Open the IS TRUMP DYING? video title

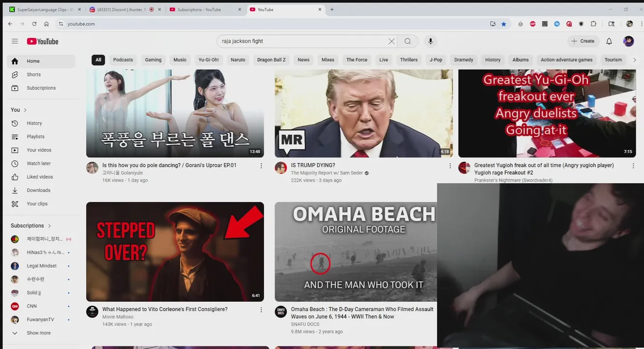tap(313, 165)
